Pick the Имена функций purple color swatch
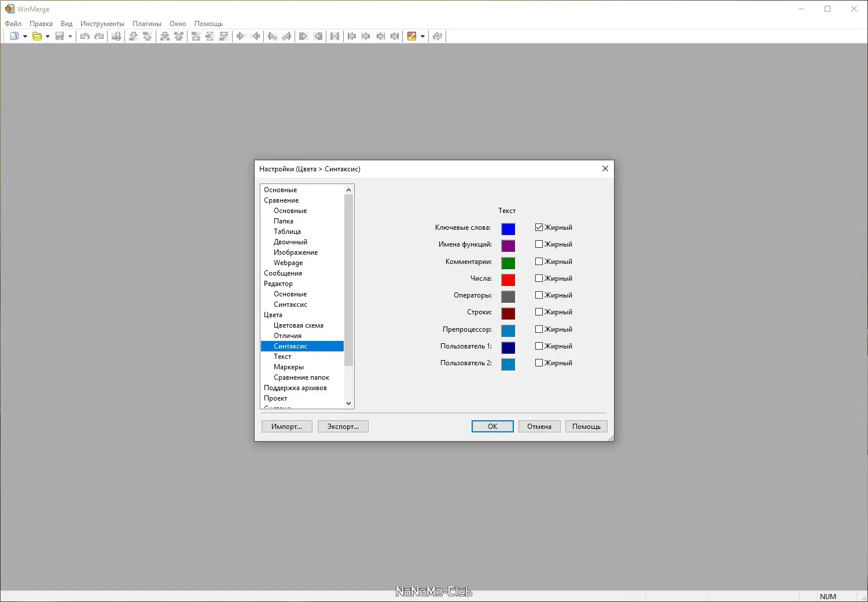 (x=508, y=246)
